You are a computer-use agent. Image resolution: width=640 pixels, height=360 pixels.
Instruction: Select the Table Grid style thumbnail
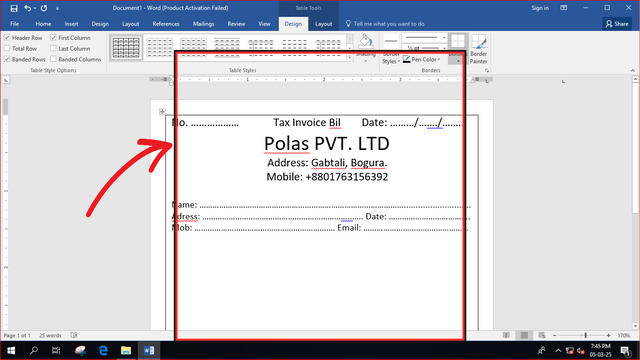click(x=126, y=48)
